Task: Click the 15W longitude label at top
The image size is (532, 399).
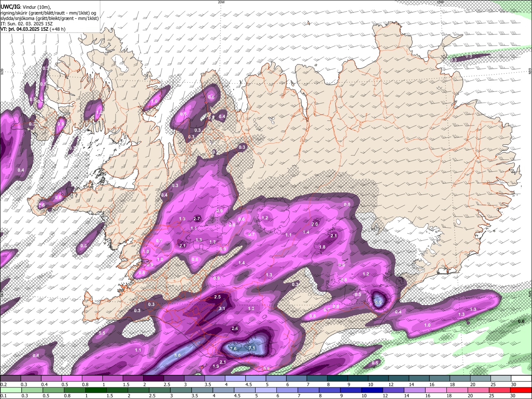Action: coord(440,2)
